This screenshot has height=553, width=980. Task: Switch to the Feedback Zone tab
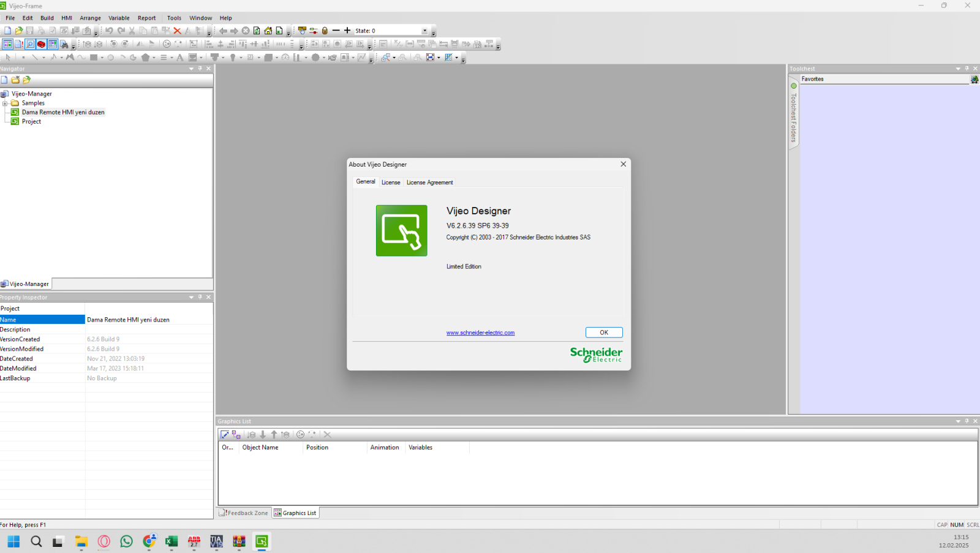244,513
